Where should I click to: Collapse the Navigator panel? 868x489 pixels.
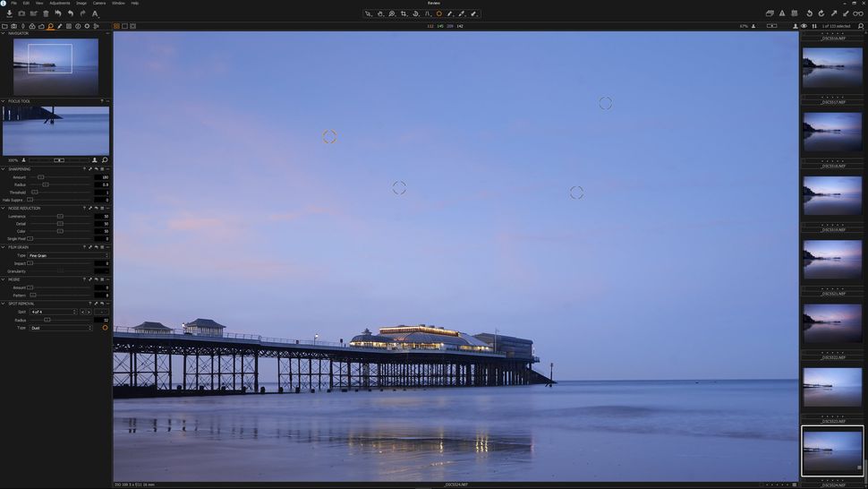(3, 33)
